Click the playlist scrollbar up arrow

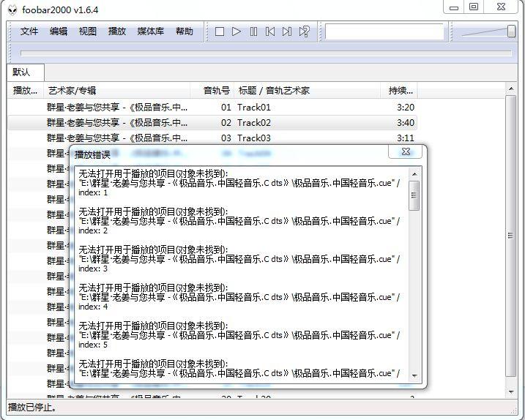(x=511, y=89)
